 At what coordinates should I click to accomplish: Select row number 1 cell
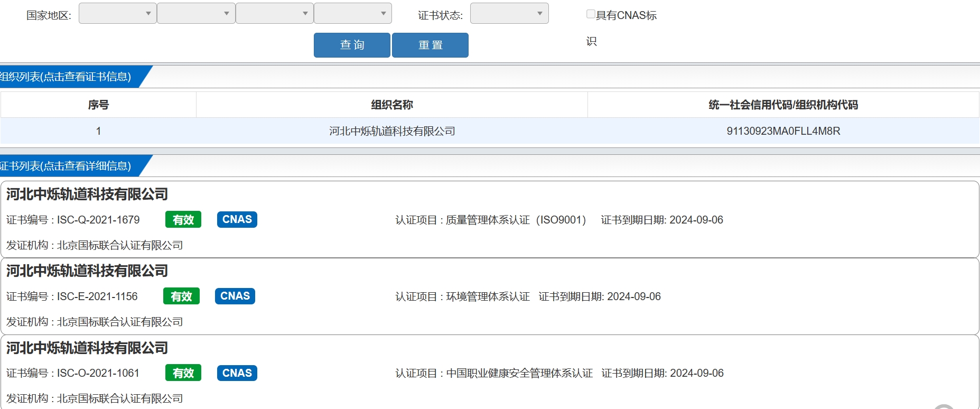click(x=98, y=131)
